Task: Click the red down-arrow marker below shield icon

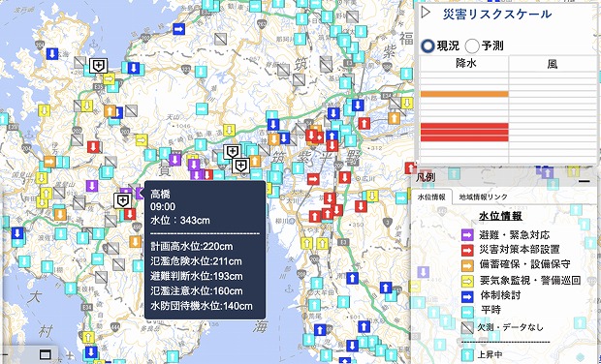Action: (x=130, y=214)
